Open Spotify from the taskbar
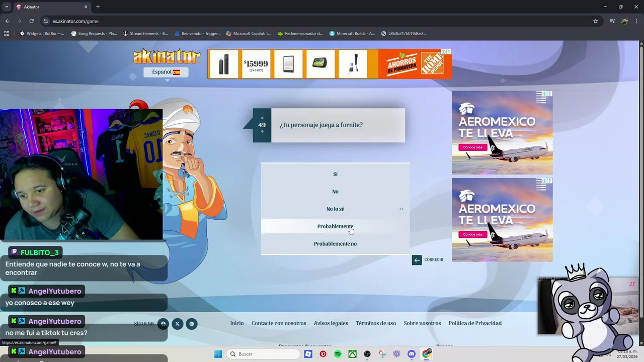 click(x=338, y=354)
